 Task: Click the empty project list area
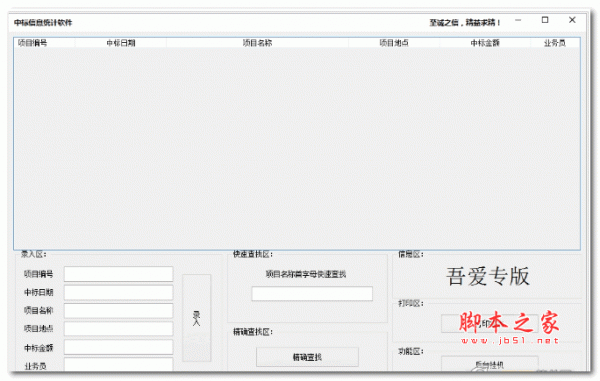[297, 148]
